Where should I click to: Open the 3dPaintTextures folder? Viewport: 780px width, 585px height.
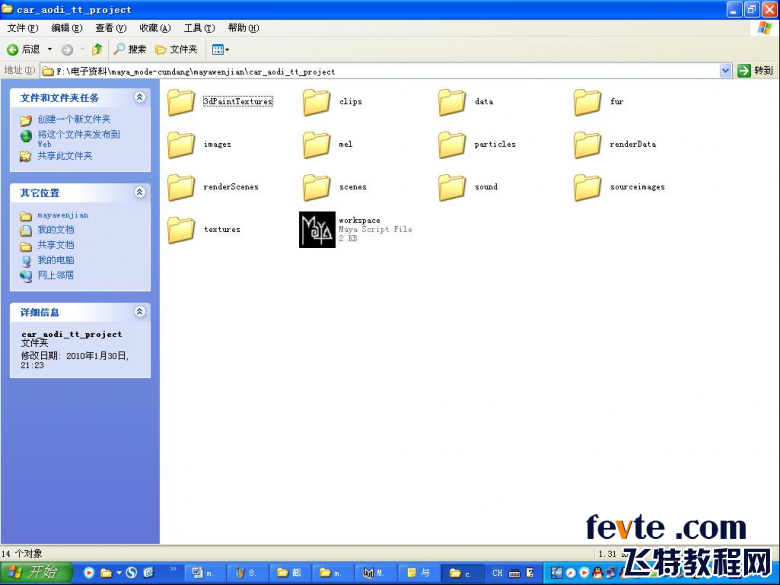click(220, 102)
